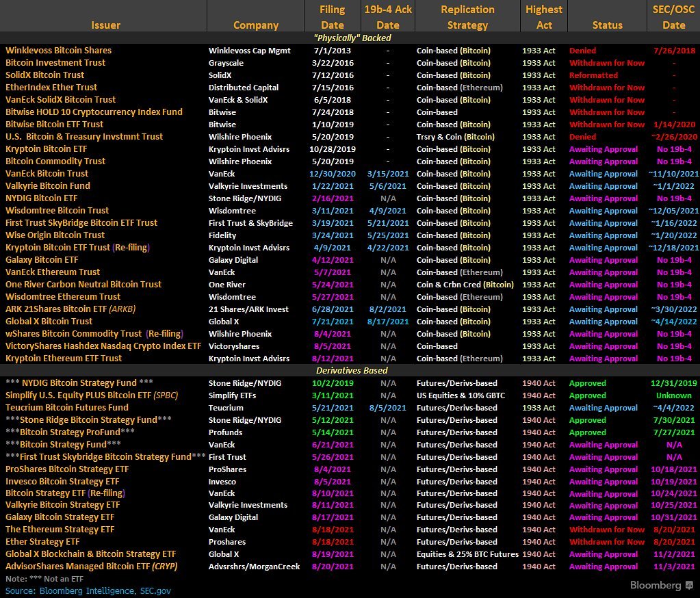Click EtherIndex Ether Trust issuer

(51, 88)
